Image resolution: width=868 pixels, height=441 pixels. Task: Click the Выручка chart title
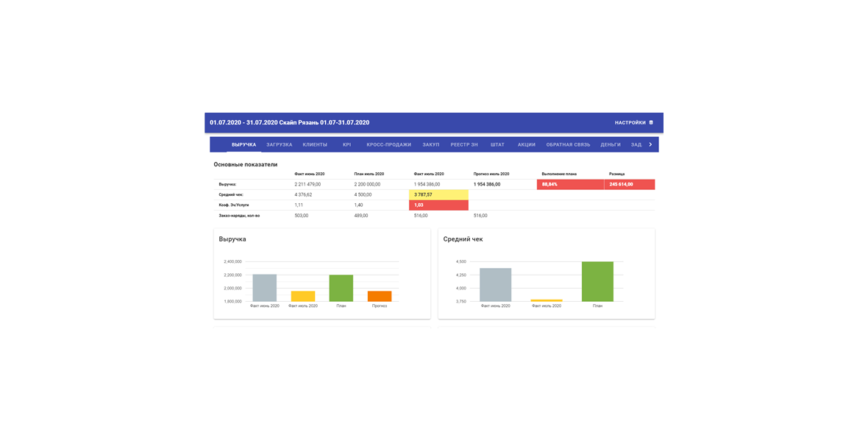coord(232,239)
